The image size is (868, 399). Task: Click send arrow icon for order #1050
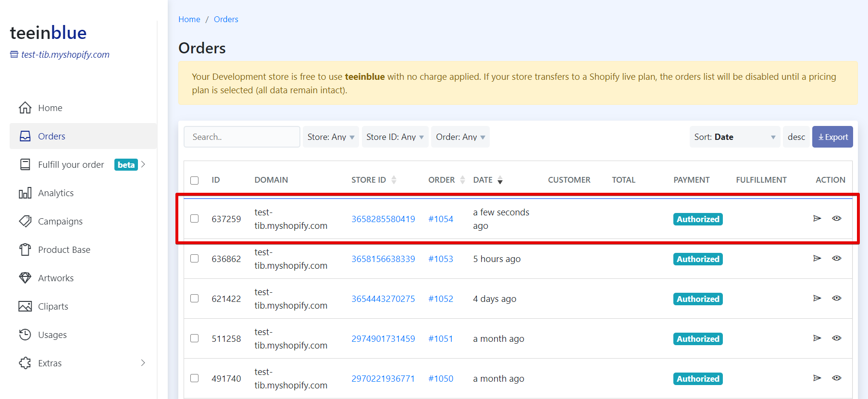[x=817, y=378]
